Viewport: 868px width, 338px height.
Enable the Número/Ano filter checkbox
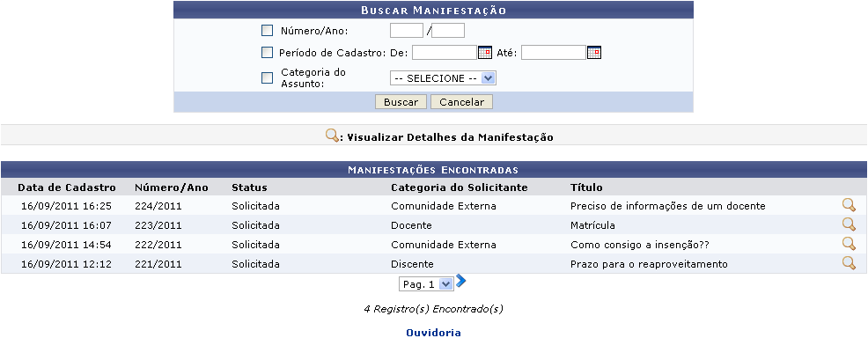pos(268,31)
